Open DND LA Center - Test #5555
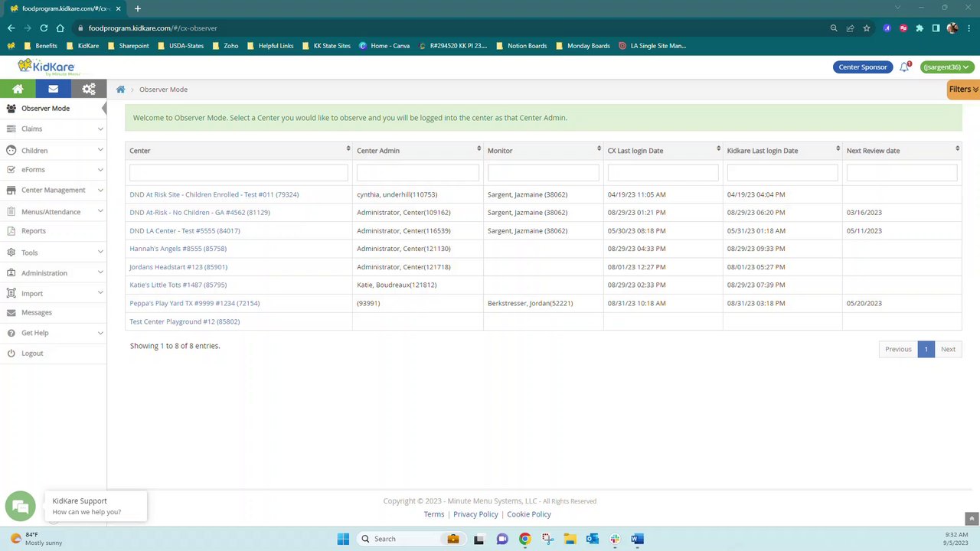Image resolution: width=980 pixels, height=551 pixels. [x=185, y=230]
